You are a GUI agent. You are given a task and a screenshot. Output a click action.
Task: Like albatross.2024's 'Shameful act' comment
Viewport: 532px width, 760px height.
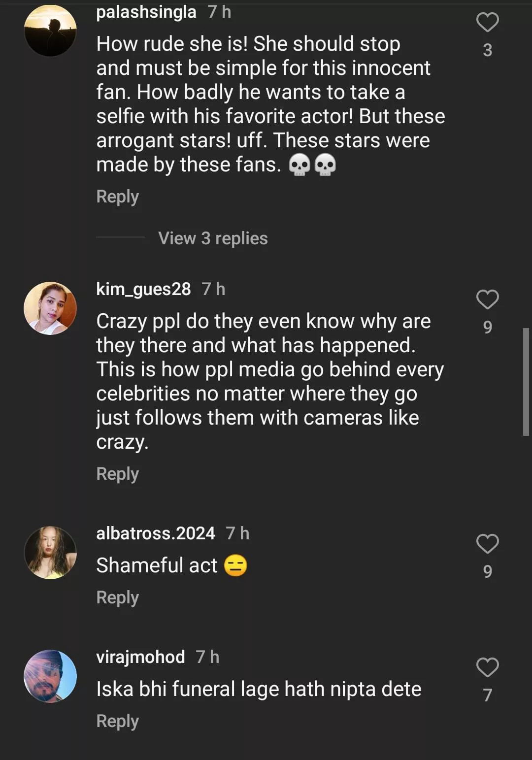click(x=487, y=544)
